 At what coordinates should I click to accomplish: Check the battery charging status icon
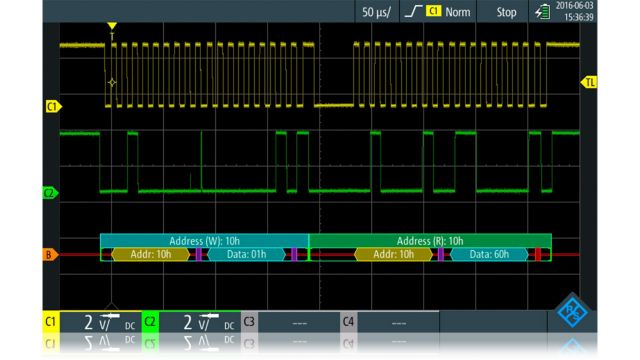pyautogui.click(x=542, y=11)
